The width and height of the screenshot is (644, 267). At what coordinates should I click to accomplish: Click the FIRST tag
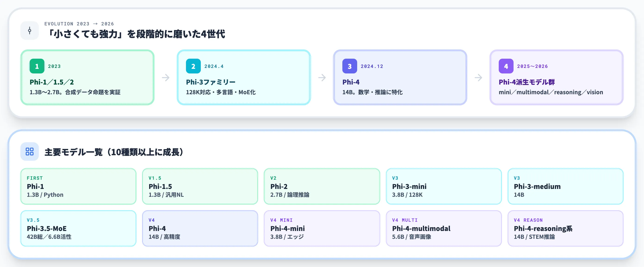[x=35, y=178]
